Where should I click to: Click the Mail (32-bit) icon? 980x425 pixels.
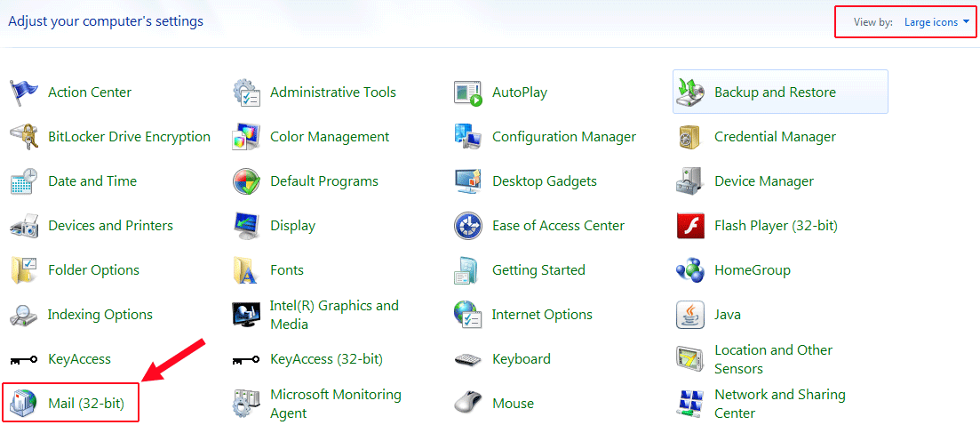24,404
